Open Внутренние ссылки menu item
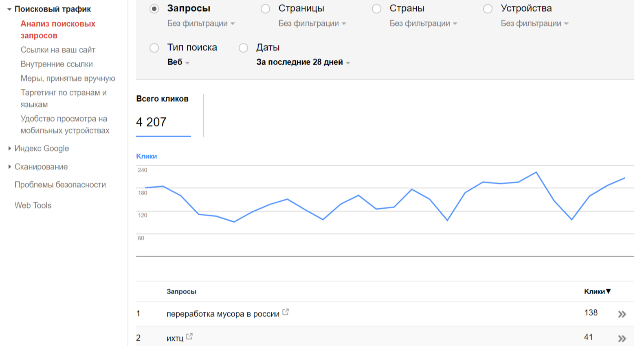 point(57,64)
